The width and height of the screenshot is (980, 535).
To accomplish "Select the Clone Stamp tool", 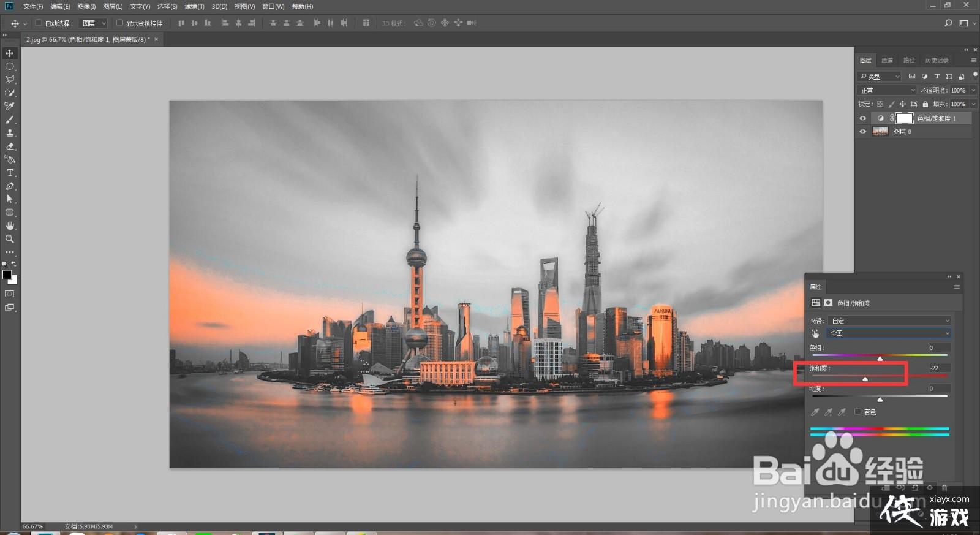I will click(10, 133).
